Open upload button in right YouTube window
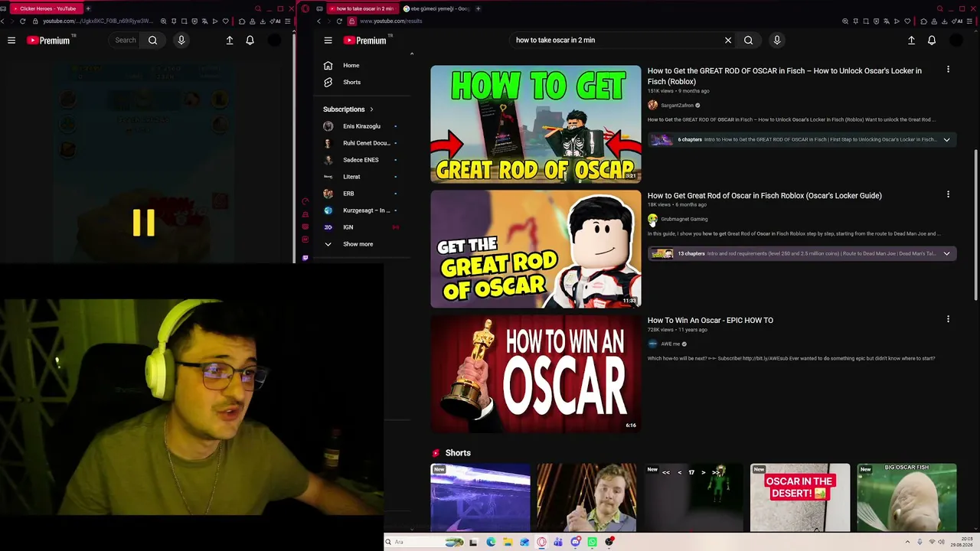This screenshot has width=980, height=551. tap(911, 40)
